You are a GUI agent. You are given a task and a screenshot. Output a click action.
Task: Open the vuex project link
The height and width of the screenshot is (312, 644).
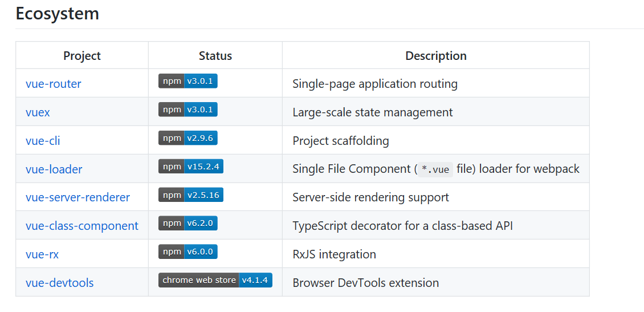(38, 112)
